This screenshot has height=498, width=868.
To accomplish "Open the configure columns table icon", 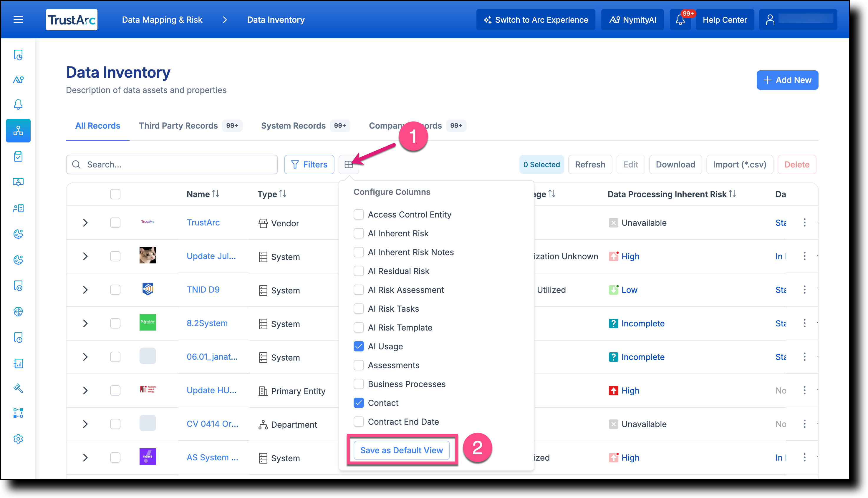I will tap(349, 165).
